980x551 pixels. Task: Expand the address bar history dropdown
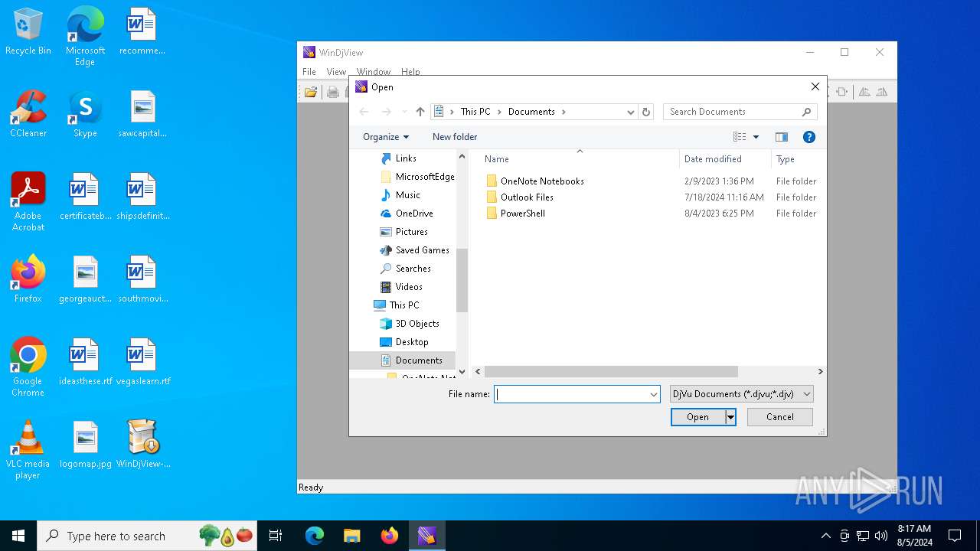[631, 112]
